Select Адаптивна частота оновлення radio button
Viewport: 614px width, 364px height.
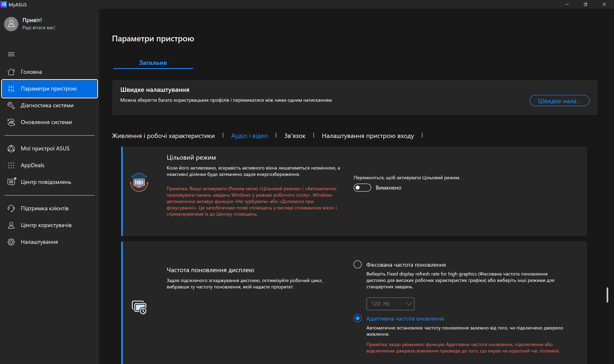[357, 318]
